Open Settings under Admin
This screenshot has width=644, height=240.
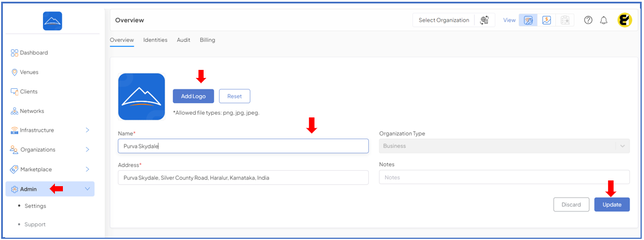pyautogui.click(x=35, y=206)
